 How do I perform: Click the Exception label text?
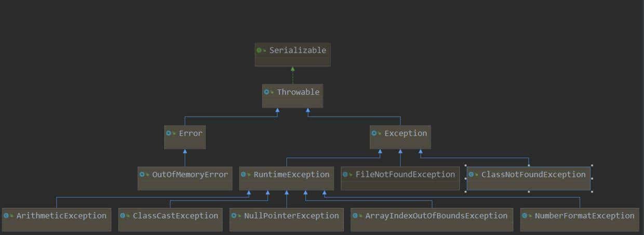[x=405, y=134]
